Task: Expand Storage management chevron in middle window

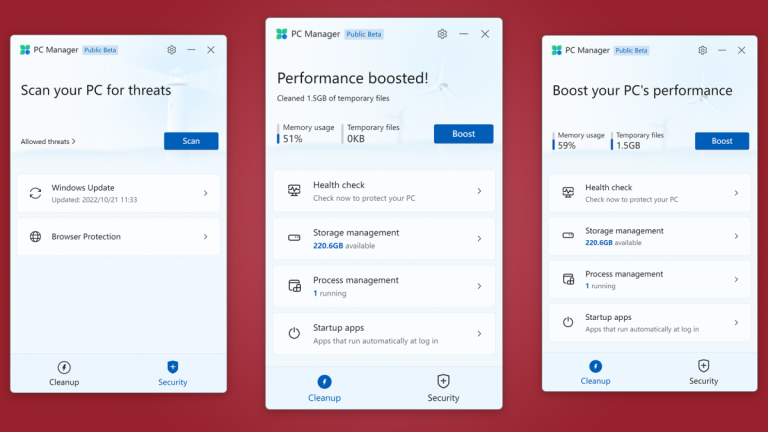Action: pyautogui.click(x=480, y=239)
